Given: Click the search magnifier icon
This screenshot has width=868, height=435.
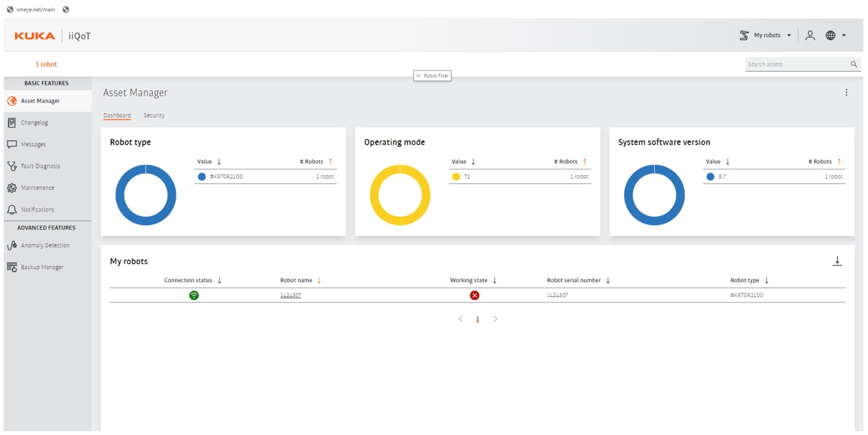Looking at the screenshot, I should coord(853,64).
